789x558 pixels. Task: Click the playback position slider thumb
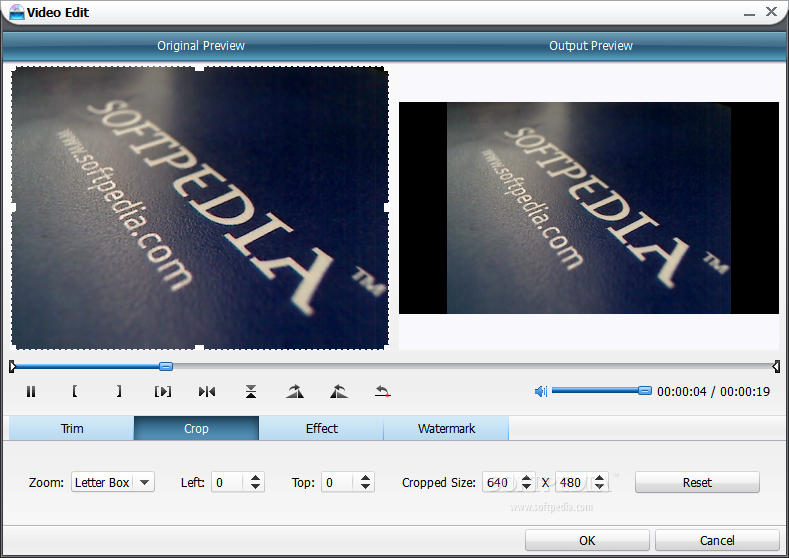(x=166, y=366)
